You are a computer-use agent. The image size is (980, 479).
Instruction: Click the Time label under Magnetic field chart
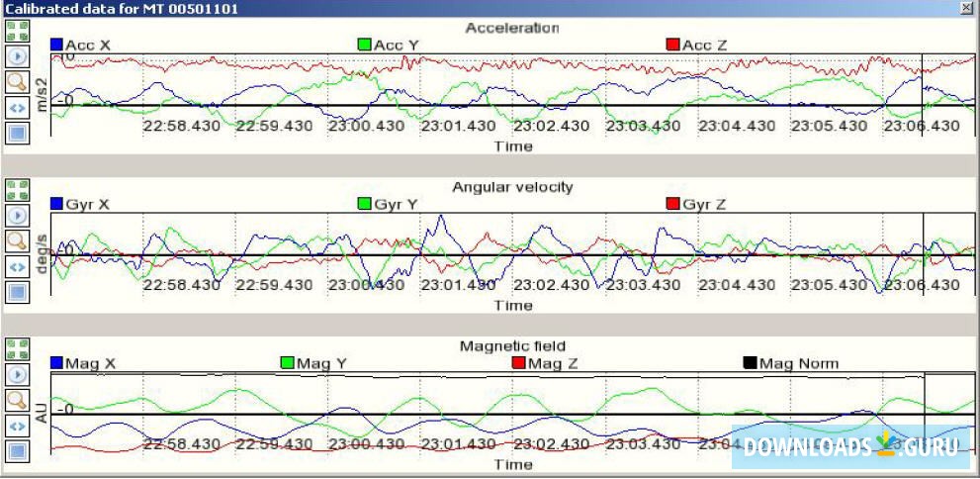point(514,464)
